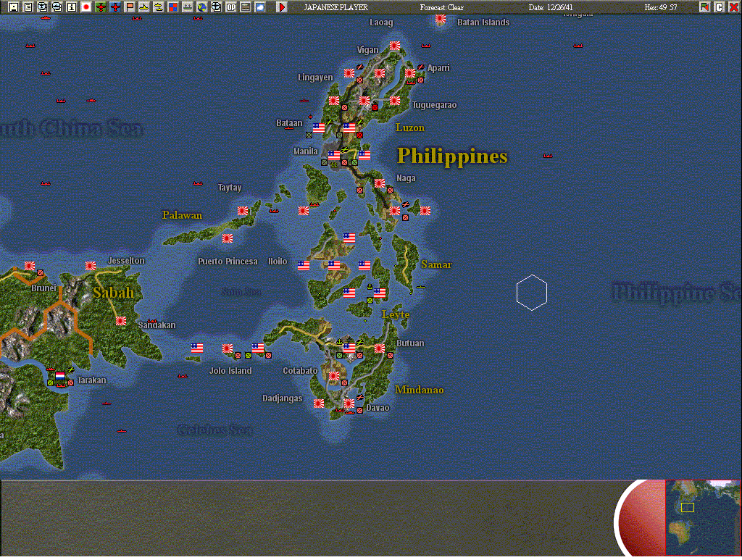Select Japanese flag near Dadjangas

[x=319, y=403]
